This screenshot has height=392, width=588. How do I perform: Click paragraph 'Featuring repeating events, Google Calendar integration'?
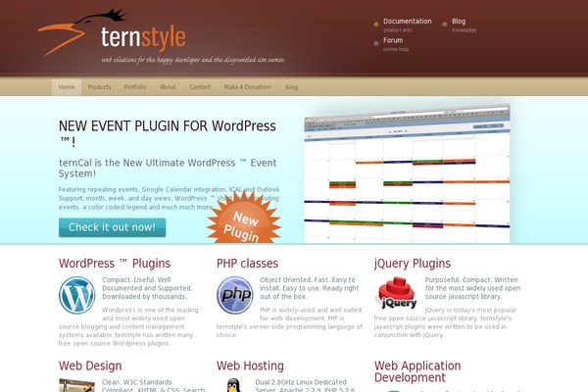pos(169,198)
